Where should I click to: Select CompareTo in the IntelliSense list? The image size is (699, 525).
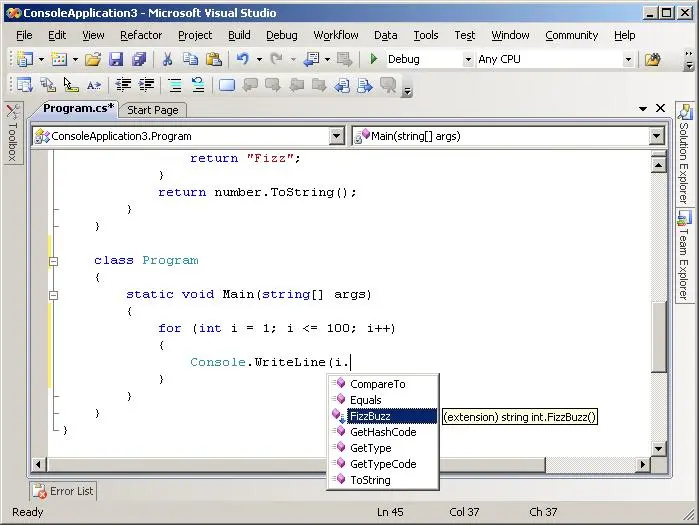(x=383, y=384)
